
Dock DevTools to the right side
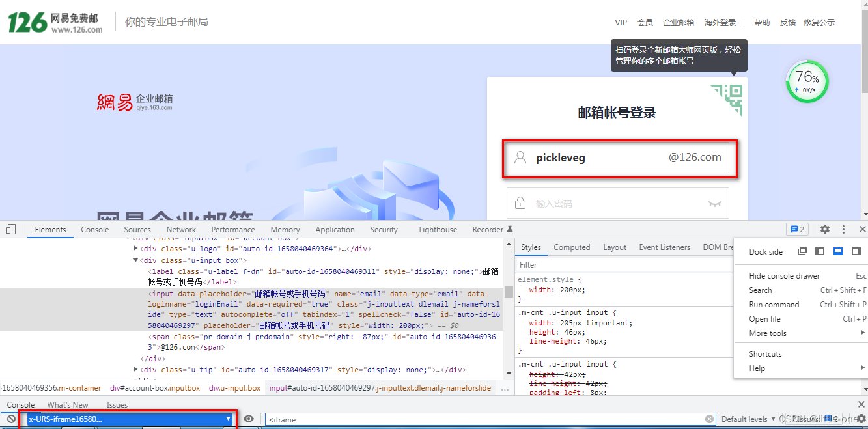(856, 251)
